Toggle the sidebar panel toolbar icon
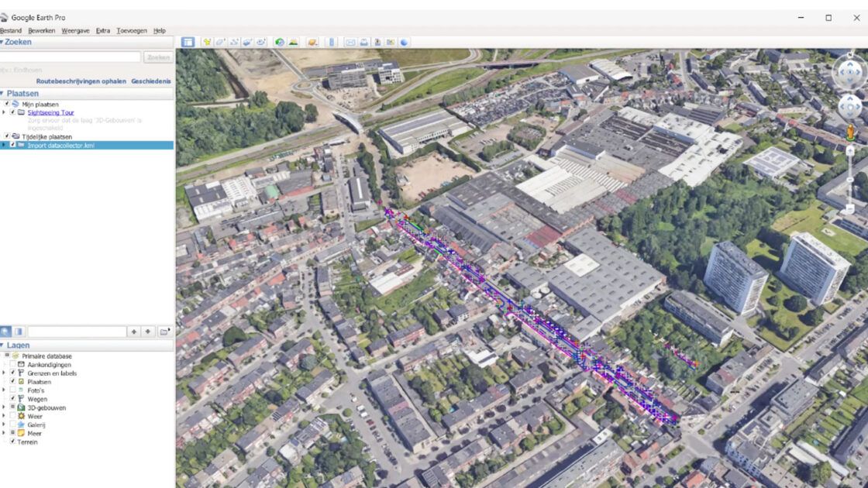868x488 pixels. point(188,42)
